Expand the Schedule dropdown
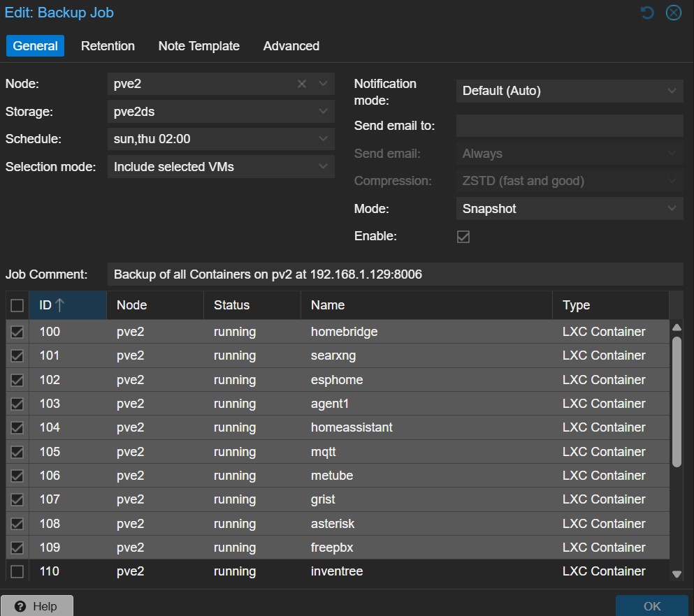The image size is (694, 616). (x=323, y=139)
